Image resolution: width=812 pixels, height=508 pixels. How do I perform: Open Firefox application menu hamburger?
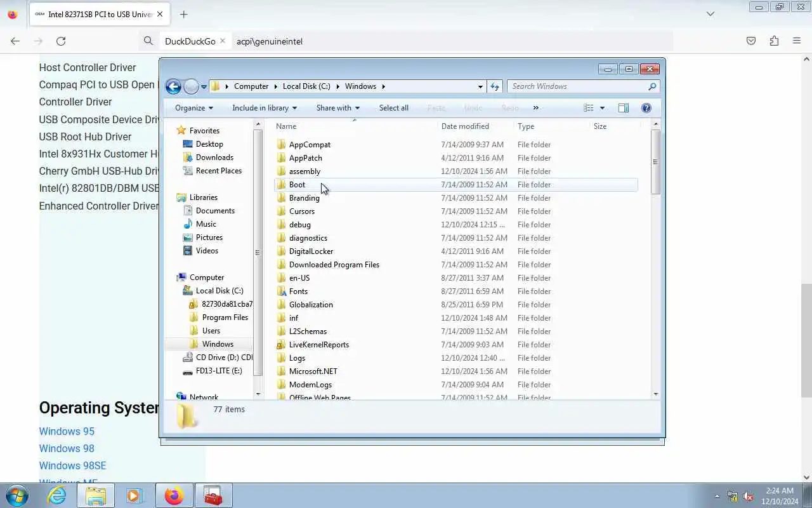[797, 41]
